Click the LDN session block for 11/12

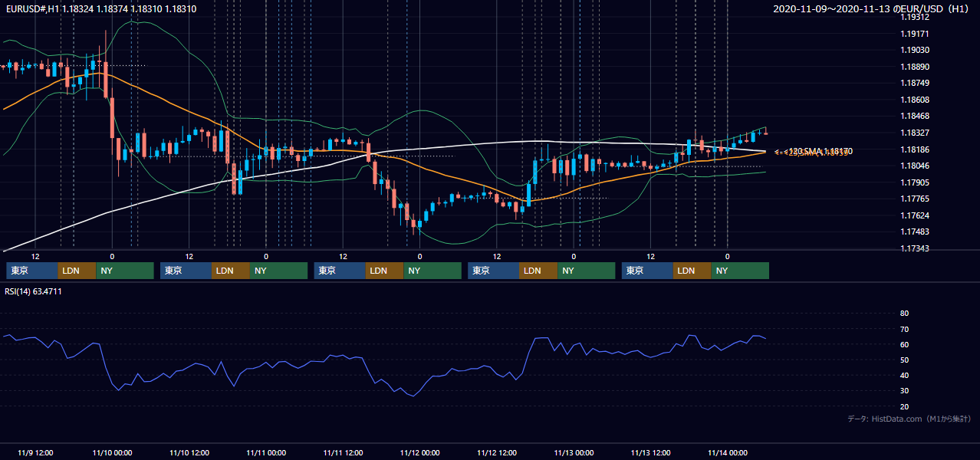coord(539,271)
